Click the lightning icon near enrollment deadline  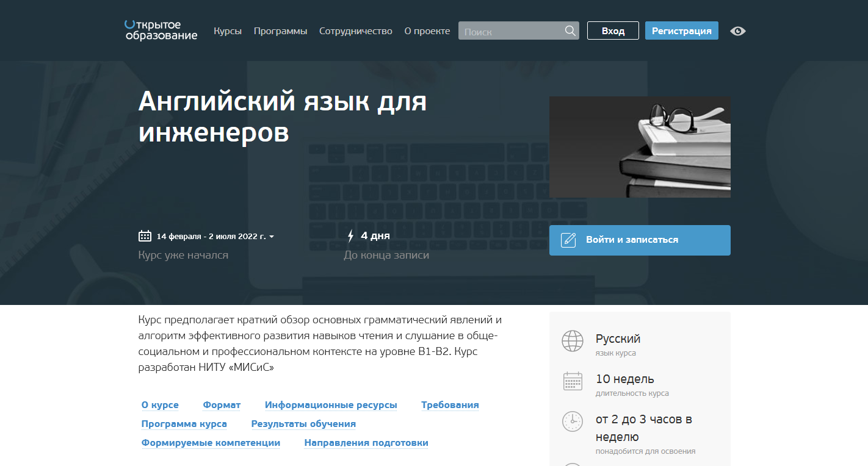click(x=351, y=235)
